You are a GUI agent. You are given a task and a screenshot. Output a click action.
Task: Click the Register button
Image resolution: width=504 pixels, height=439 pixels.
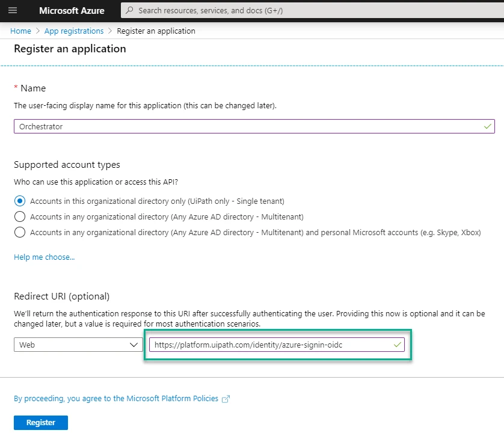pos(41,422)
